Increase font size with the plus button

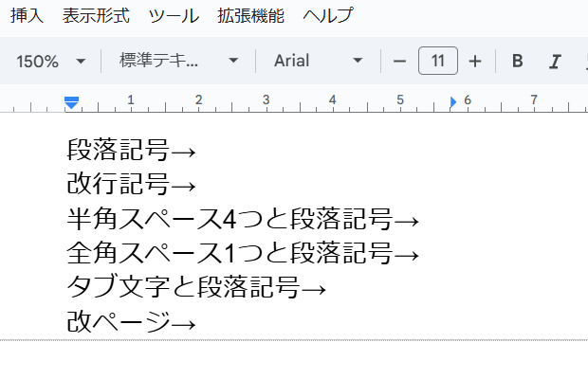(x=475, y=62)
